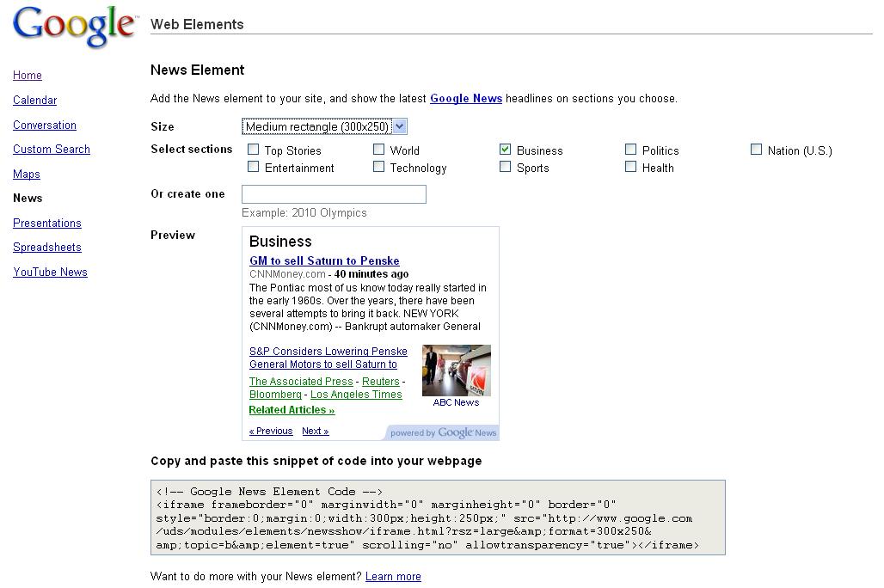884x588 pixels.
Task: Uncheck the Business section checkbox
Action: point(505,150)
